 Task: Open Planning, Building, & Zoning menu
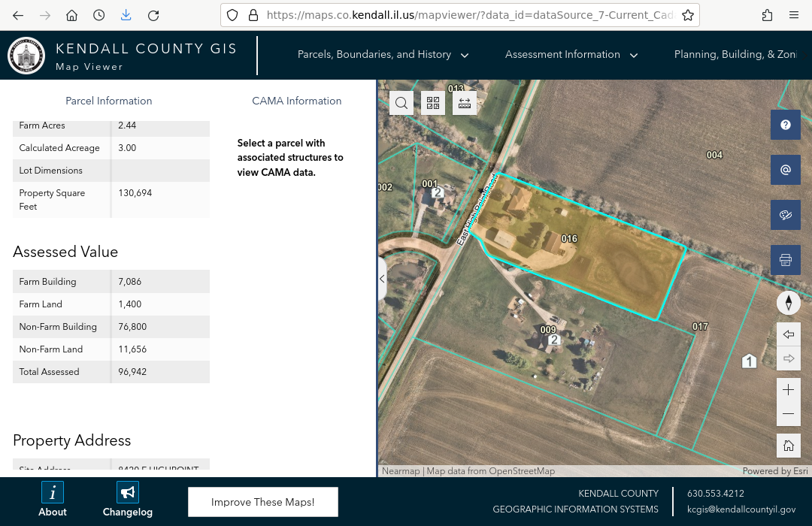pyautogui.click(x=735, y=55)
